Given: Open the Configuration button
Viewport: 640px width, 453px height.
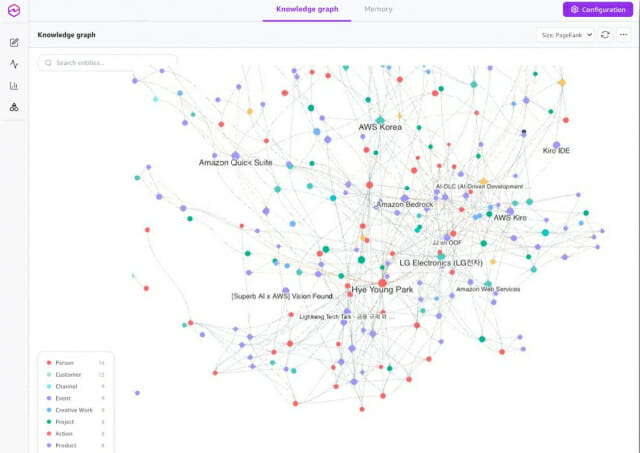Looking at the screenshot, I should click(598, 9).
